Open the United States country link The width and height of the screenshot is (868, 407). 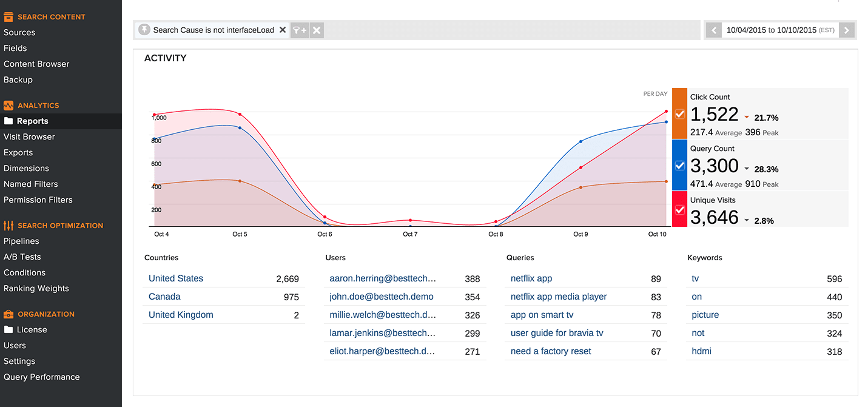point(175,278)
